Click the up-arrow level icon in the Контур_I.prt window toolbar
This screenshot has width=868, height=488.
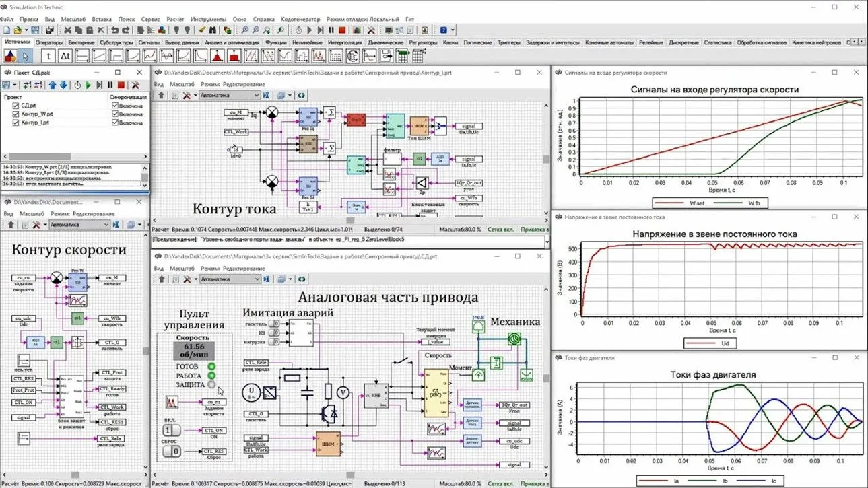click(162, 96)
